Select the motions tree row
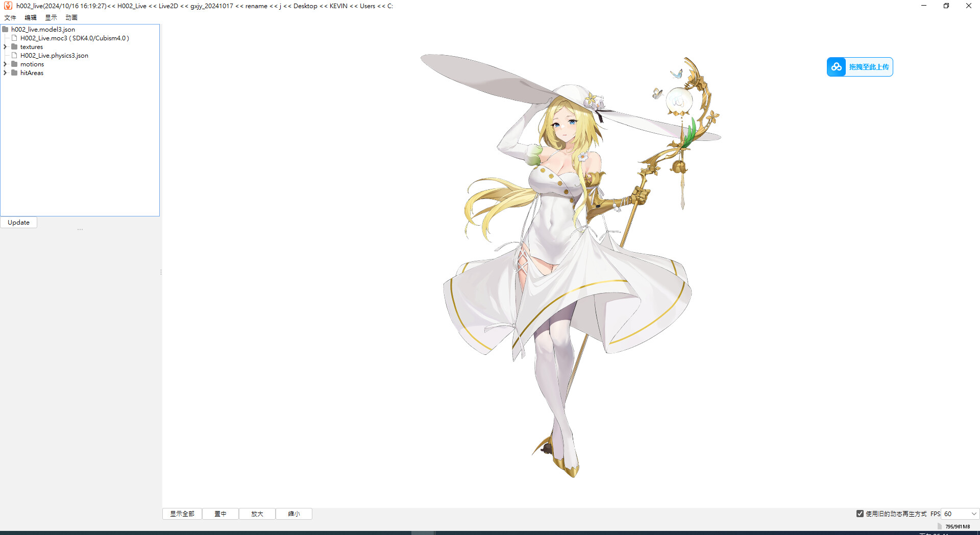The width and height of the screenshot is (980, 535). coord(32,64)
